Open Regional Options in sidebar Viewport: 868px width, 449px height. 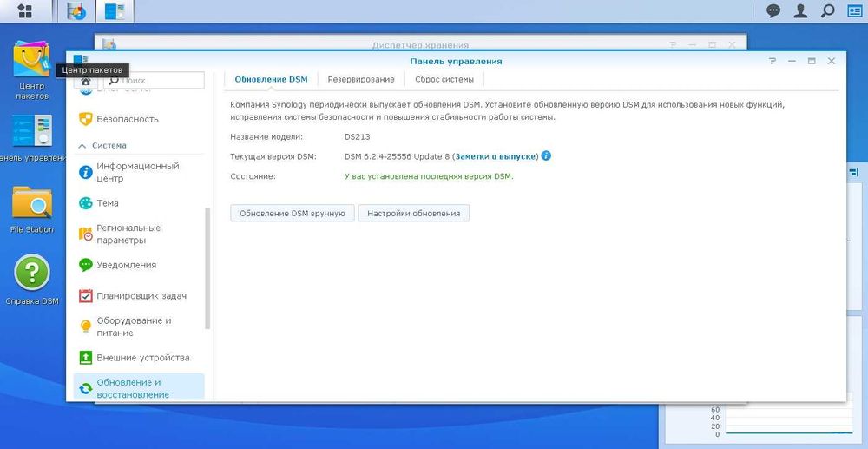click(139, 234)
